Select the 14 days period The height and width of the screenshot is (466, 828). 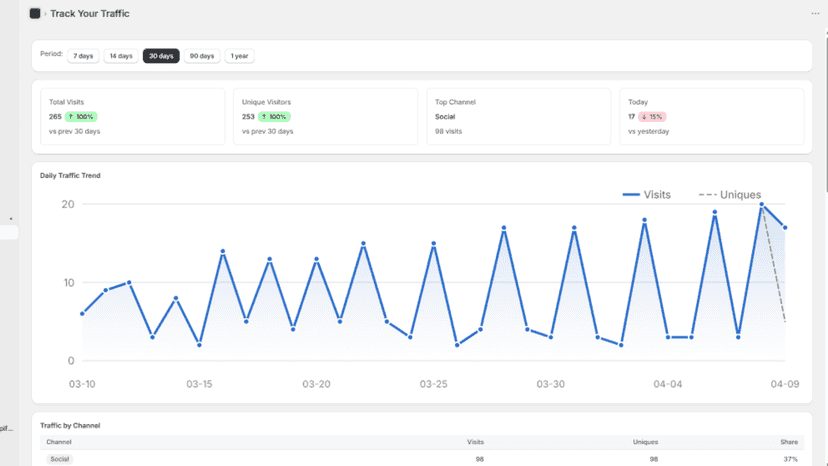pyautogui.click(x=121, y=56)
